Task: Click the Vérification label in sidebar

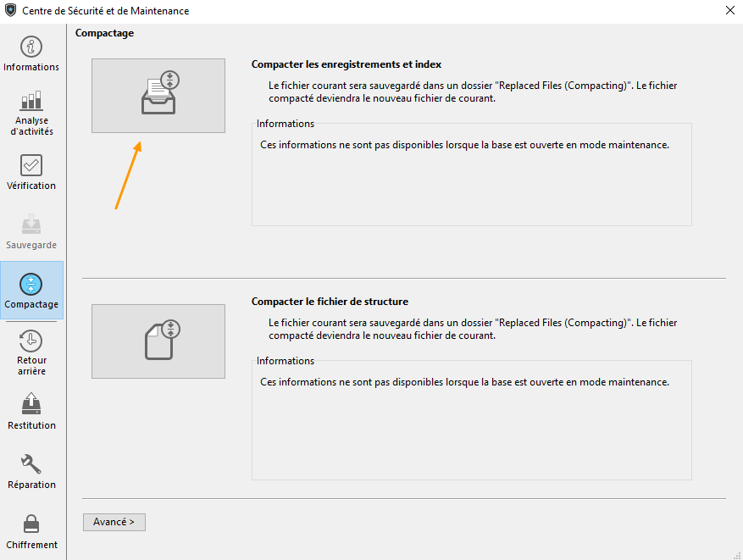Action: 31,186
